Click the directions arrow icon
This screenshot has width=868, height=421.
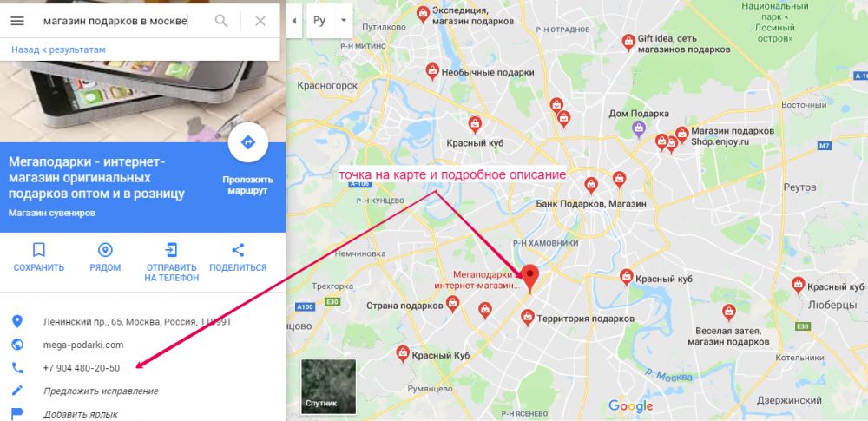pos(248,142)
